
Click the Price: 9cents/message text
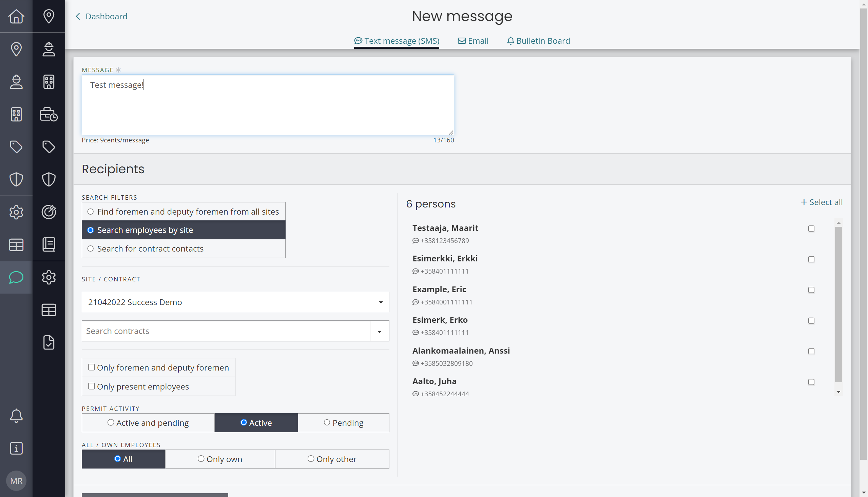[115, 140]
